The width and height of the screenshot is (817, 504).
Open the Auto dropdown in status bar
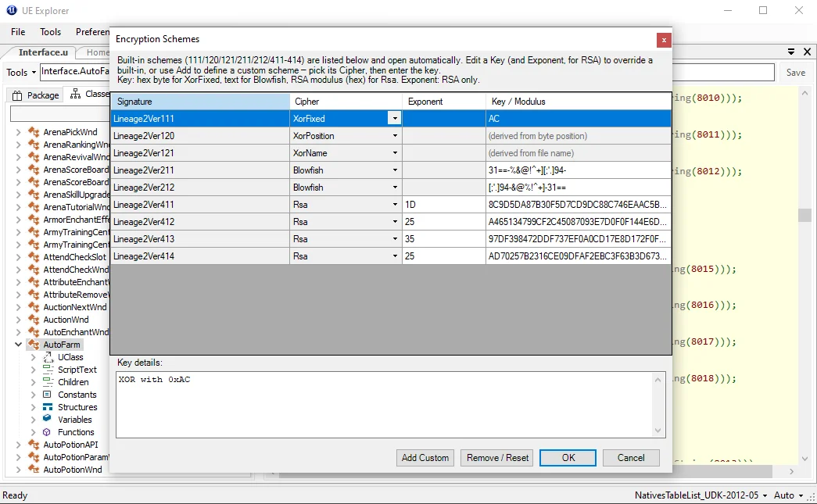789,495
